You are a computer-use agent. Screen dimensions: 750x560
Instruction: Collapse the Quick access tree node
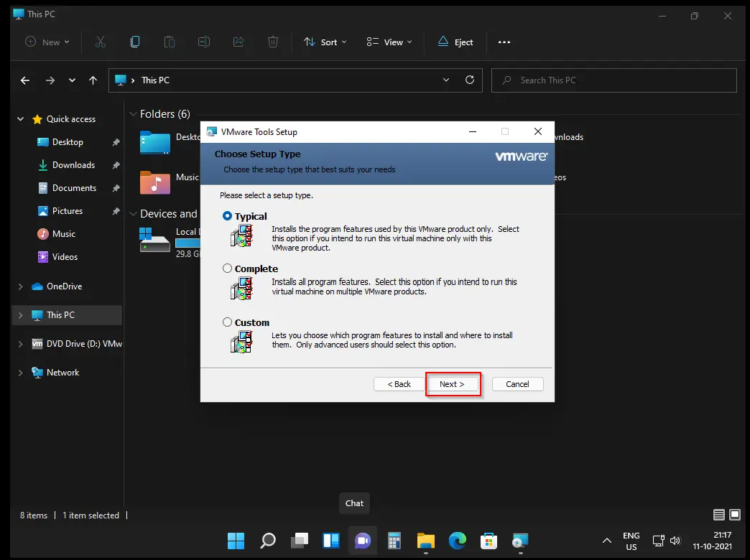pyautogui.click(x=21, y=119)
